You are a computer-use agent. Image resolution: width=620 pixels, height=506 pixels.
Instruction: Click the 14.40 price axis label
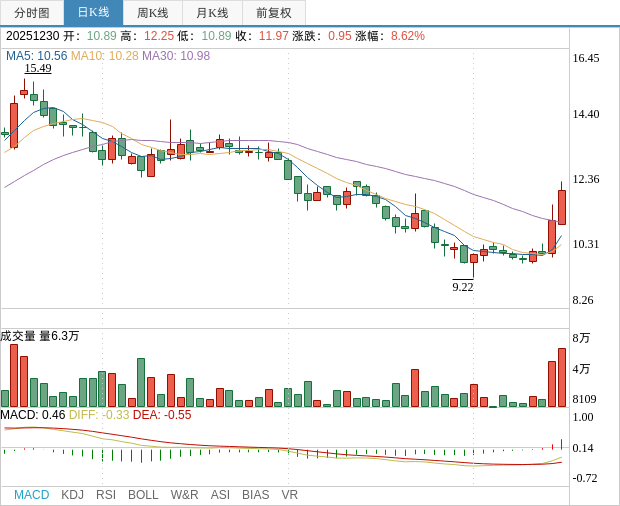pyautogui.click(x=586, y=114)
